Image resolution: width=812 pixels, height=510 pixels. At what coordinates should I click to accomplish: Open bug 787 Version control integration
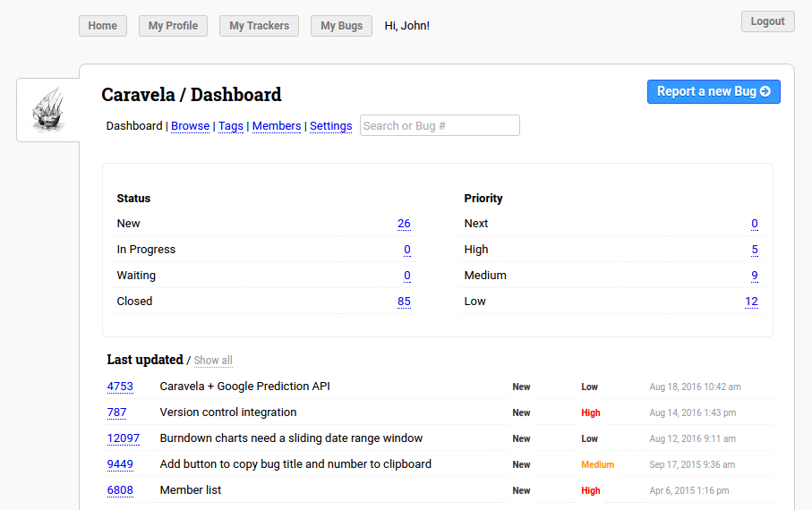click(x=116, y=412)
